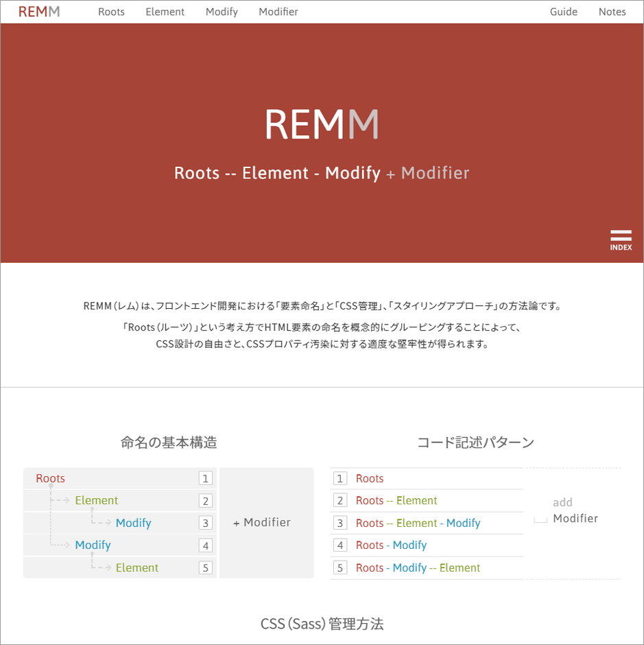Image resolution: width=644 pixels, height=645 pixels.
Task: Click numbered badge 1 in the naming structure diagram
Action: (205, 478)
